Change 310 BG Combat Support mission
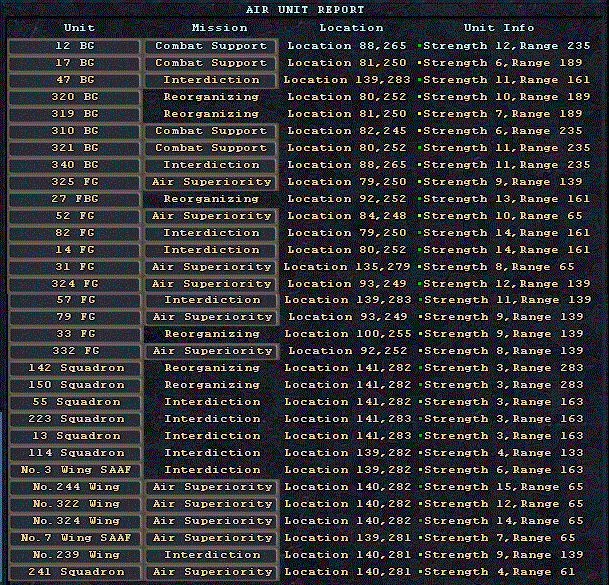 (x=211, y=131)
